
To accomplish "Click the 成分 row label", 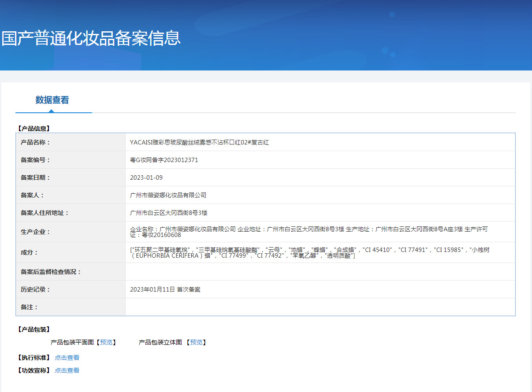I will [x=30, y=252].
